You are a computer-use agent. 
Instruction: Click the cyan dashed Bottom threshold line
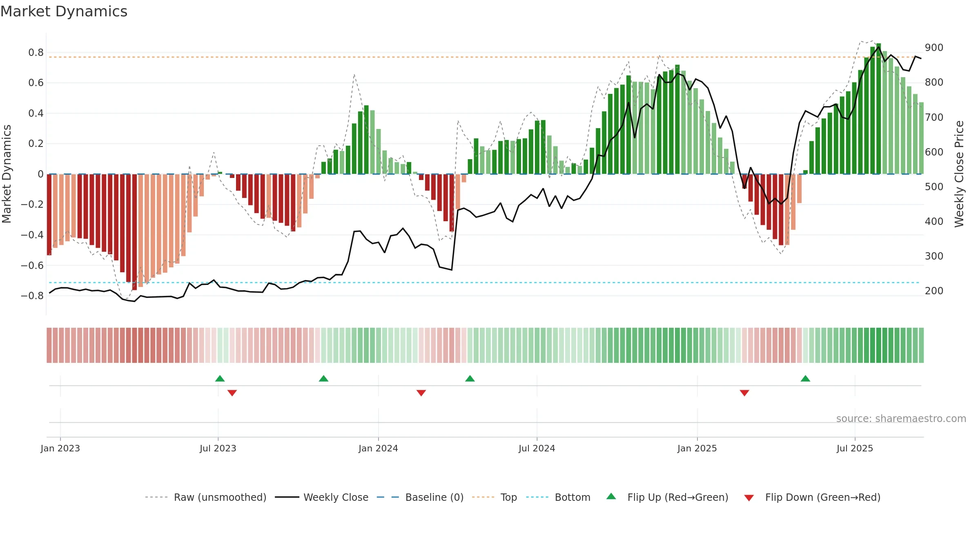[484, 282]
